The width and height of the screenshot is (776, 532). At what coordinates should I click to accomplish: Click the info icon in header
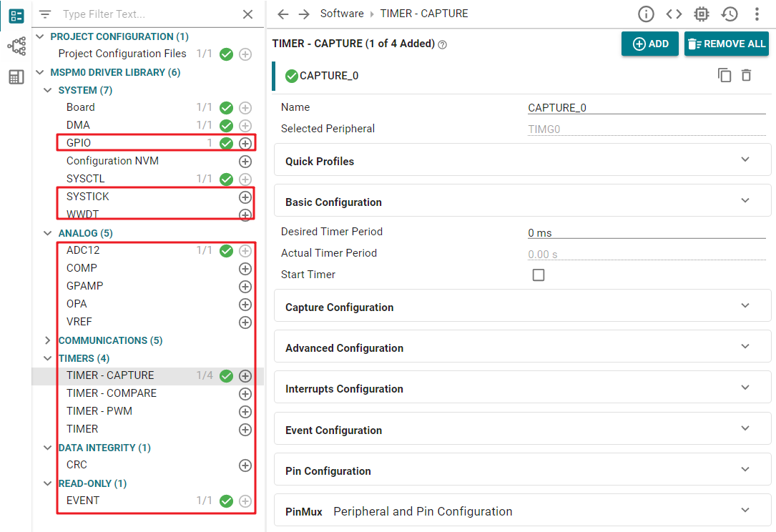tap(646, 14)
